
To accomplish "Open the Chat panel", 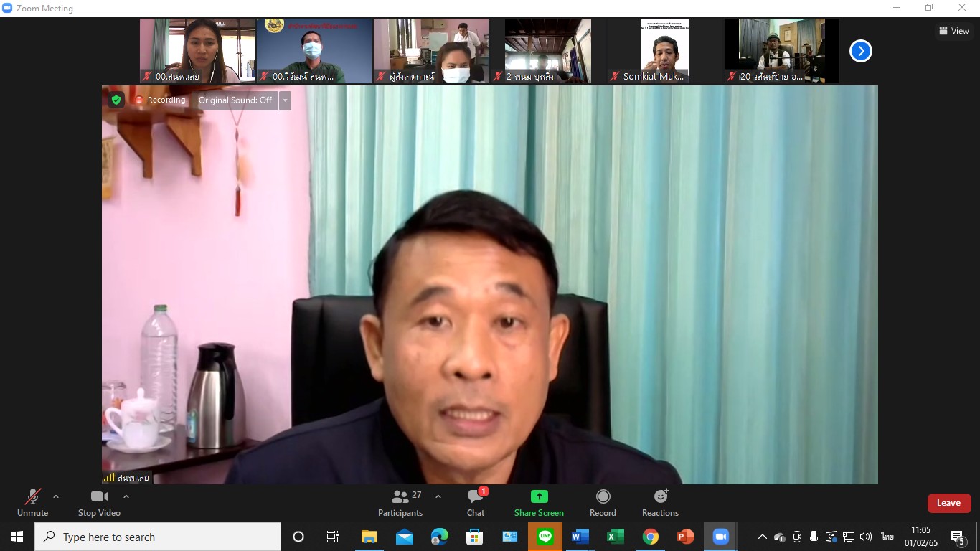I will 476,502.
